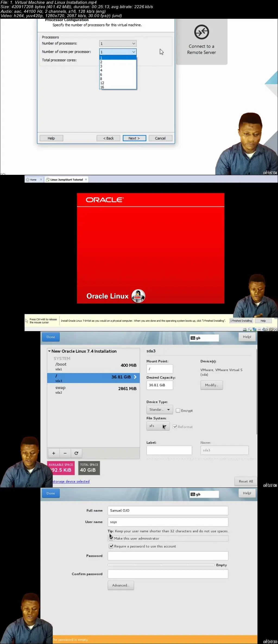Add a new mount point with plus button

tap(54, 453)
